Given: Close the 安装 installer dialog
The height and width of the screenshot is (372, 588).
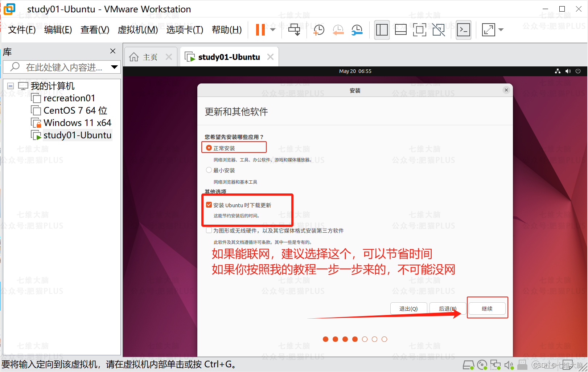Looking at the screenshot, I should click(506, 90).
